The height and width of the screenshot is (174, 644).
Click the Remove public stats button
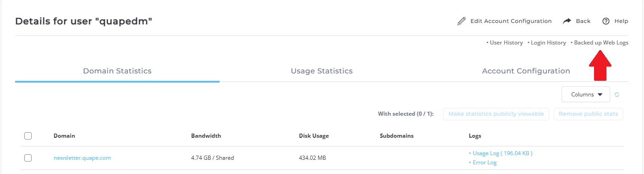588,114
